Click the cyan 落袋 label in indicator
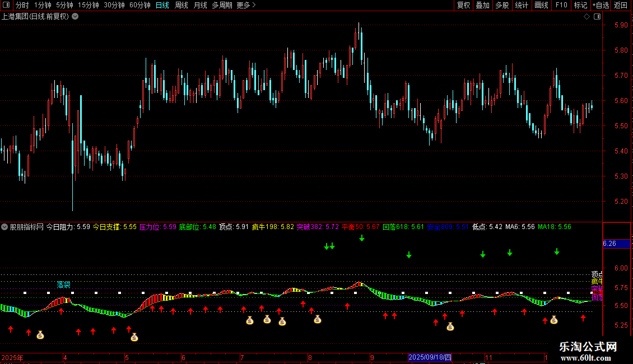 pos(63,285)
